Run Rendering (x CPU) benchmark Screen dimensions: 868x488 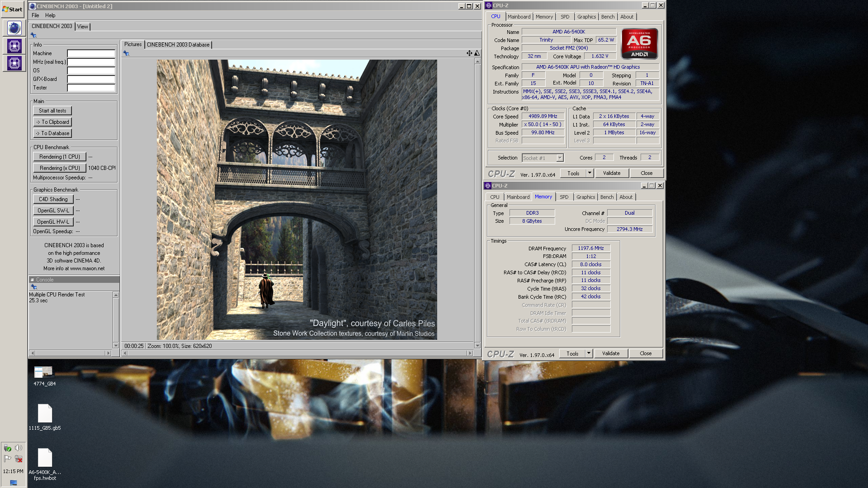60,168
